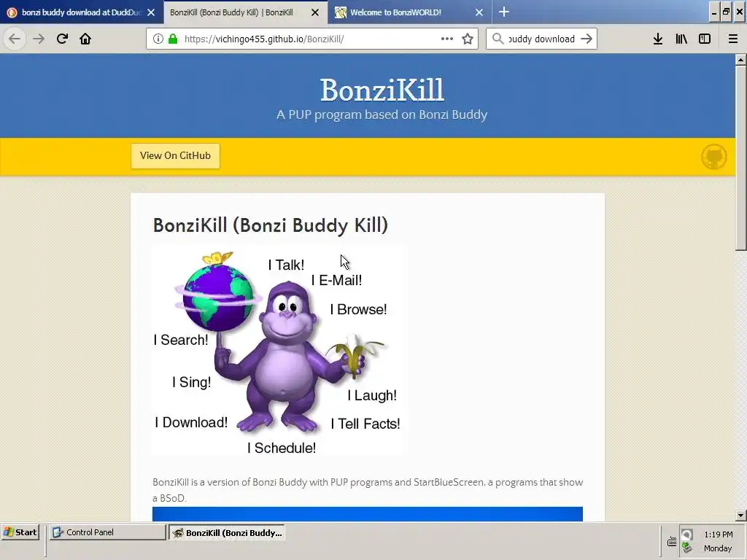Click the vertical scrollbar thumb
Screen dimensions: 747x560
coord(740,157)
